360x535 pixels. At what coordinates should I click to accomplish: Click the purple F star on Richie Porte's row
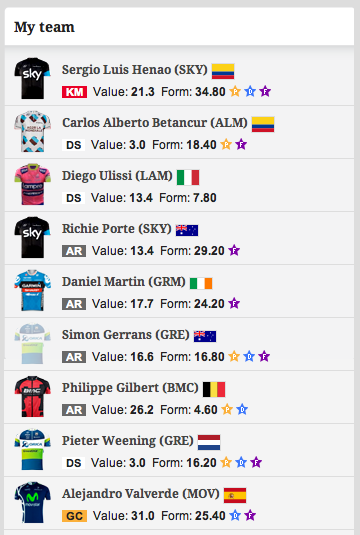tap(234, 250)
